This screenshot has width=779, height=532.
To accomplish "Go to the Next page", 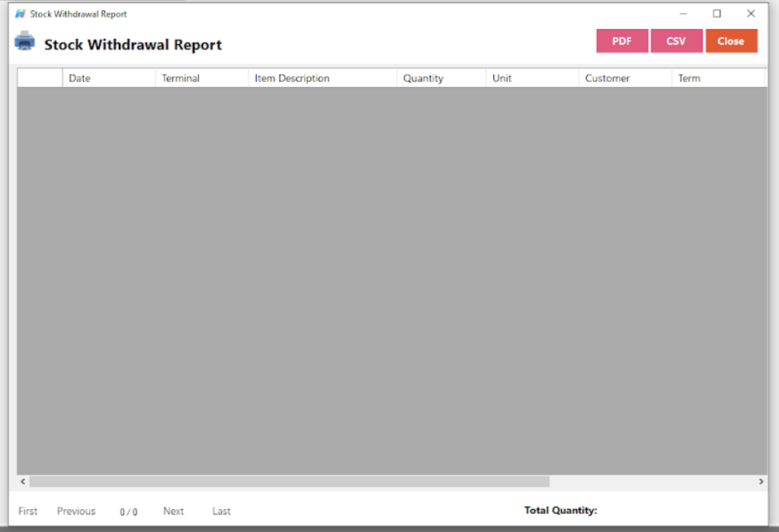I will point(173,511).
